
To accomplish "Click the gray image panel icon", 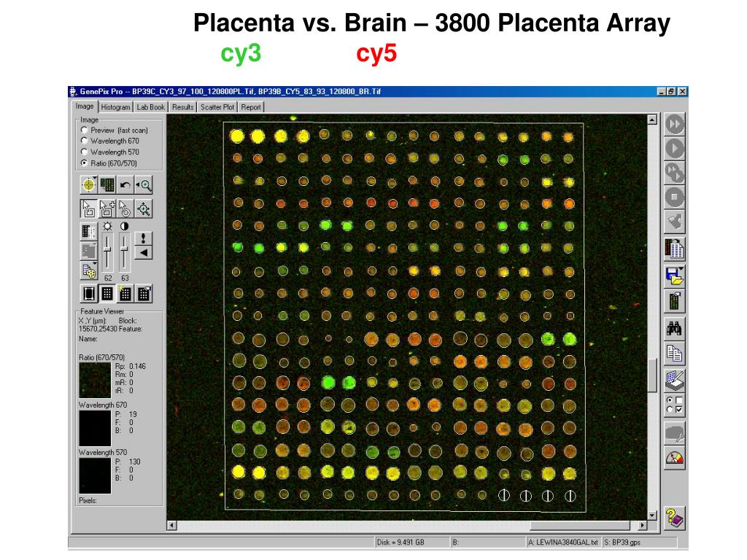I will point(88,251).
